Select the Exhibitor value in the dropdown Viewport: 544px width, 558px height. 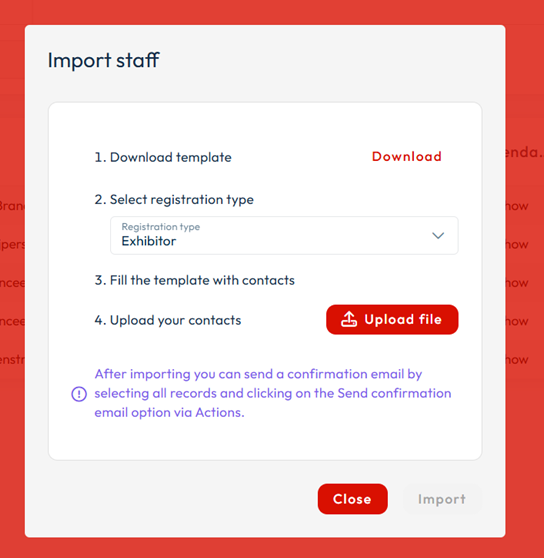[149, 241]
